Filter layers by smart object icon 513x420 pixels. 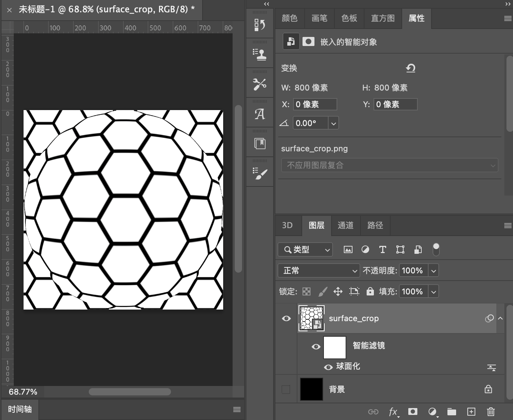click(418, 249)
